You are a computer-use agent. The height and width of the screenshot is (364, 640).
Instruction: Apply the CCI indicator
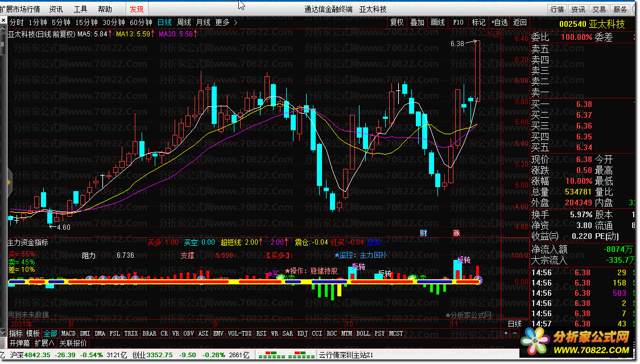[317, 333]
